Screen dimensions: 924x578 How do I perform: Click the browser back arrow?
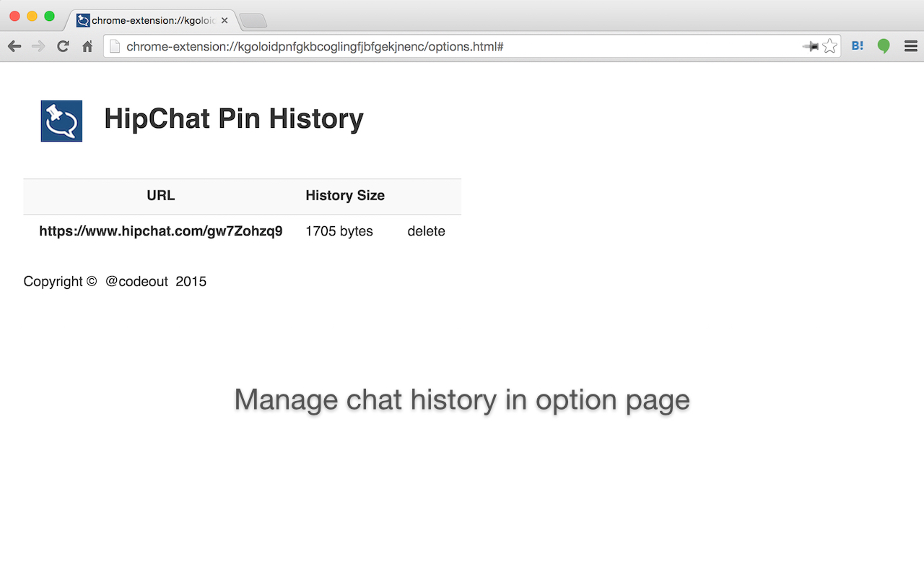(x=14, y=46)
